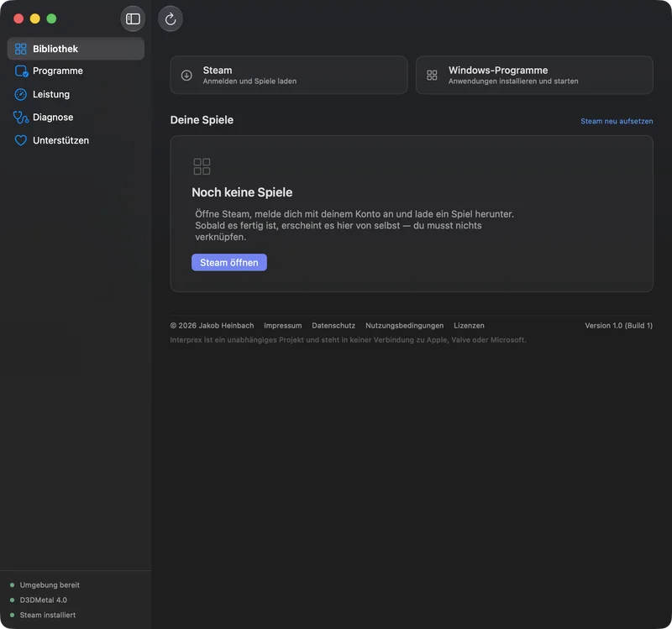672x629 pixels.
Task: Click the © 2026 Jakob Heinbach text
Action: 213,326
